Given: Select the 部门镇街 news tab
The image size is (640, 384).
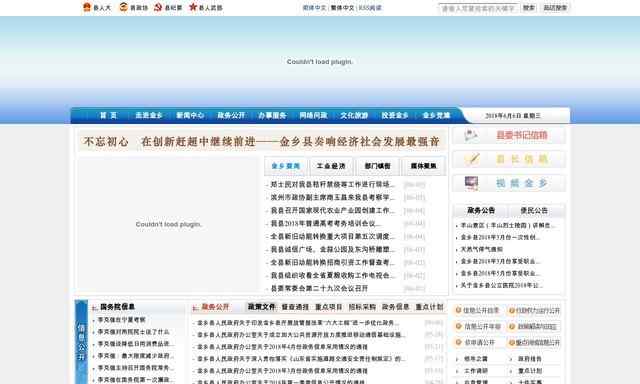Looking at the screenshot, I should click(x=377, y=166).
